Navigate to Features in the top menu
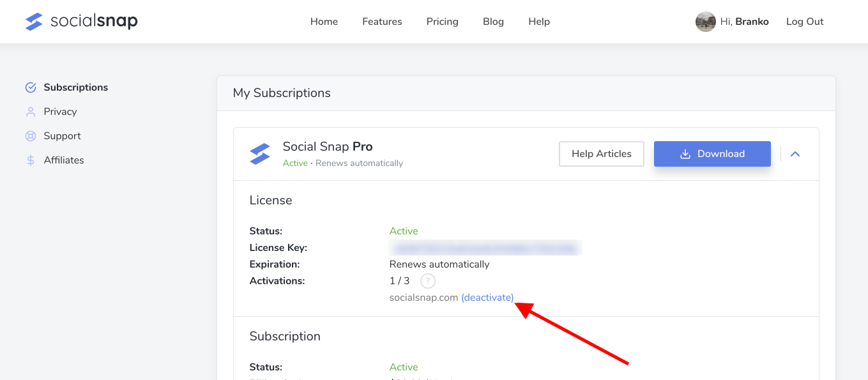 point(381,21)
